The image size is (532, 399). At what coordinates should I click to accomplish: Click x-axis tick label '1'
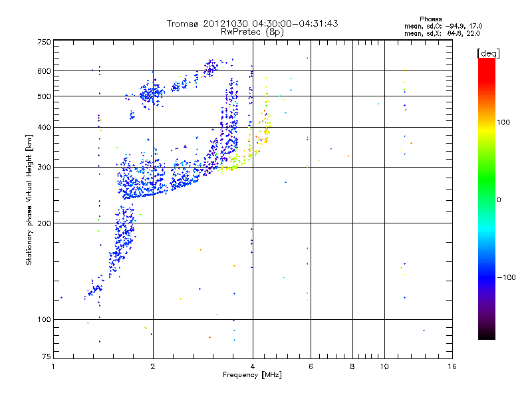point(53,366)
